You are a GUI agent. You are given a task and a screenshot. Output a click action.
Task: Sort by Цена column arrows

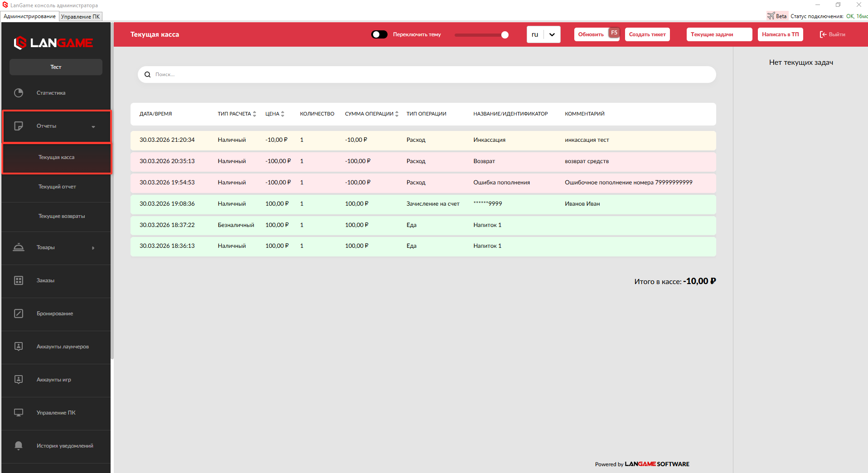[x=282, y=114]
